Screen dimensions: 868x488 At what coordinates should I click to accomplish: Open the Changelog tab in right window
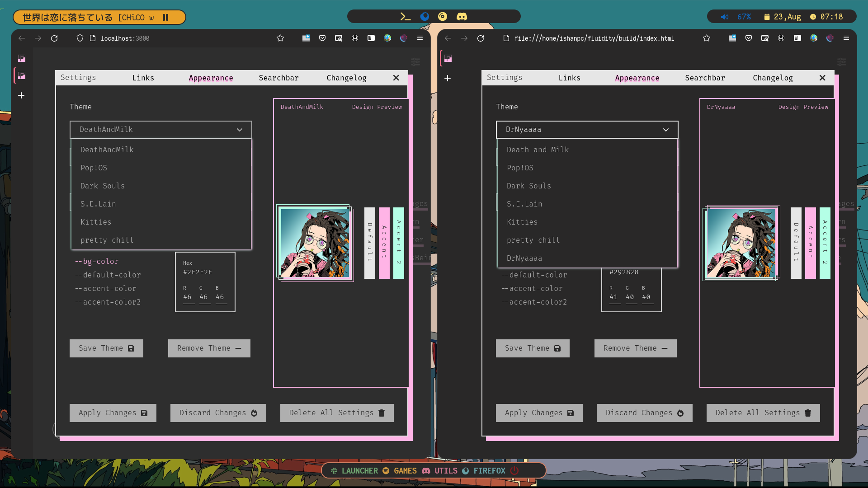[773, 78]
